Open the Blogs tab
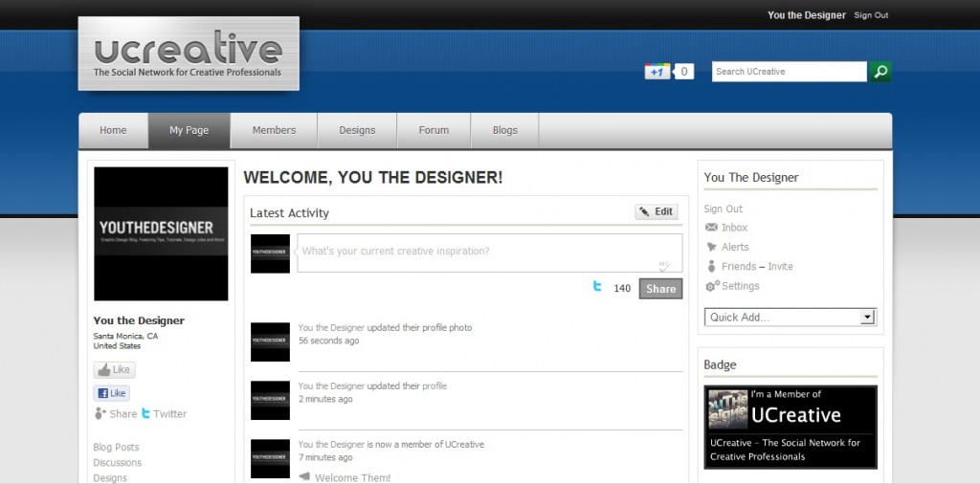This screenshot has width=980, height=484. click(x=504, y=130)
